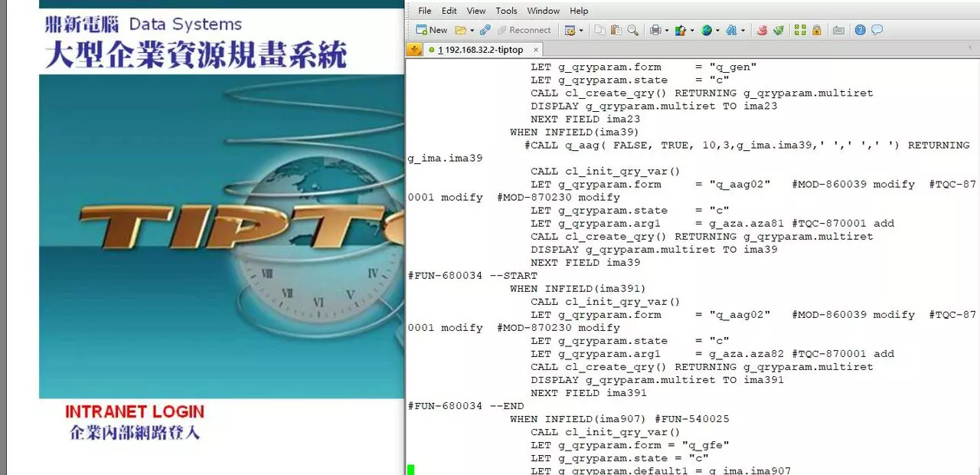This screenshot has height=475, width=980.
Task: Select the magnifier search icon
Action: [x=632, y=30]
